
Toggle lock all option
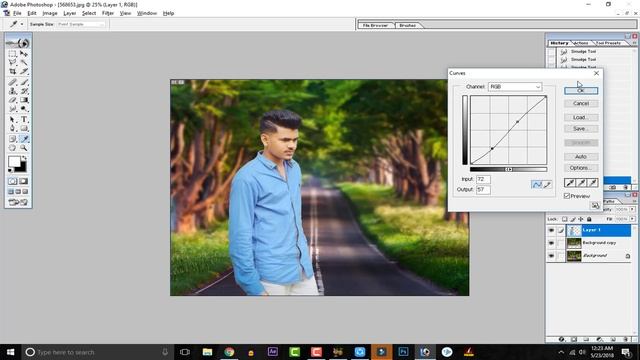[x=589, y=219]
